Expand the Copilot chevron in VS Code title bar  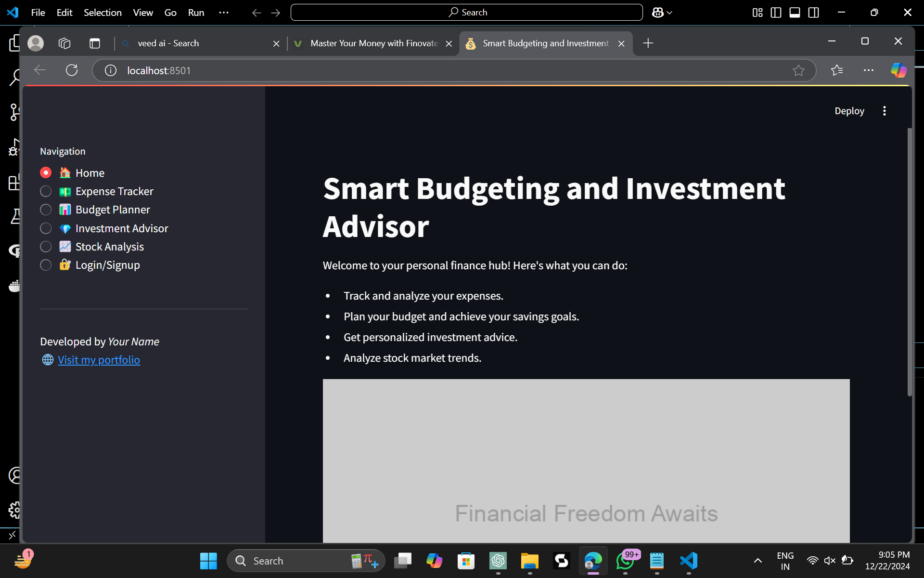[x=669, y=13]
